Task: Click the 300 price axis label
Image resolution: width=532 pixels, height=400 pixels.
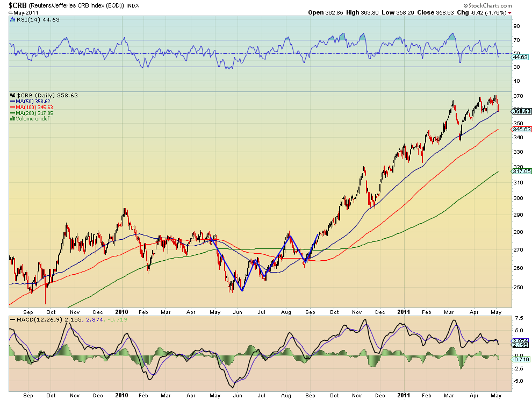Action: point(518,198)
